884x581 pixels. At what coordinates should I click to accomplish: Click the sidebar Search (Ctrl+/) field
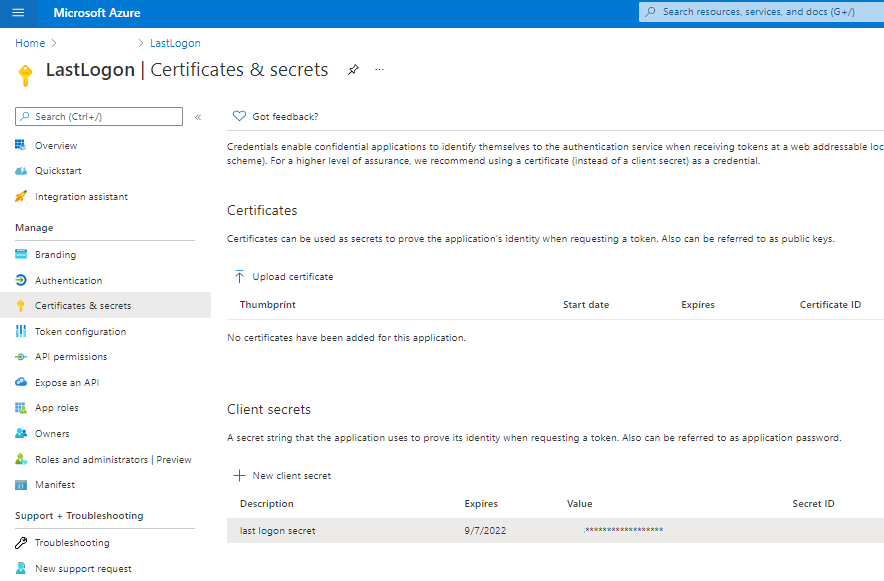click(98, 116)
